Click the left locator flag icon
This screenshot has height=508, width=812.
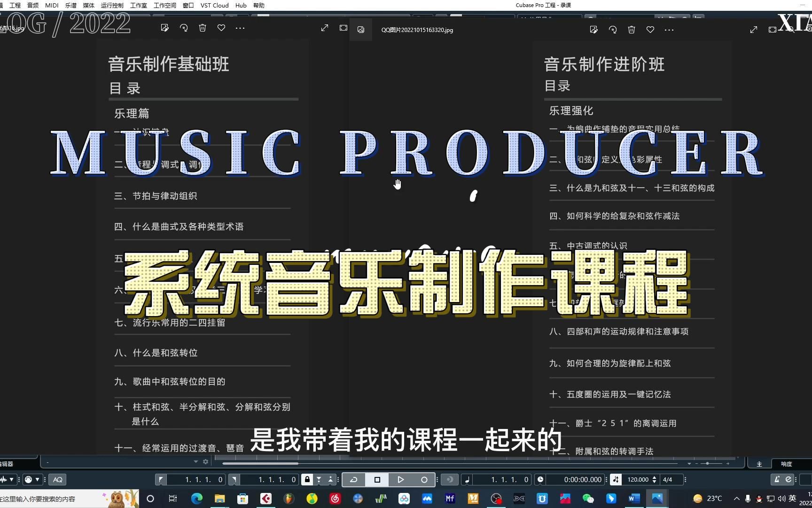point(161,479)
